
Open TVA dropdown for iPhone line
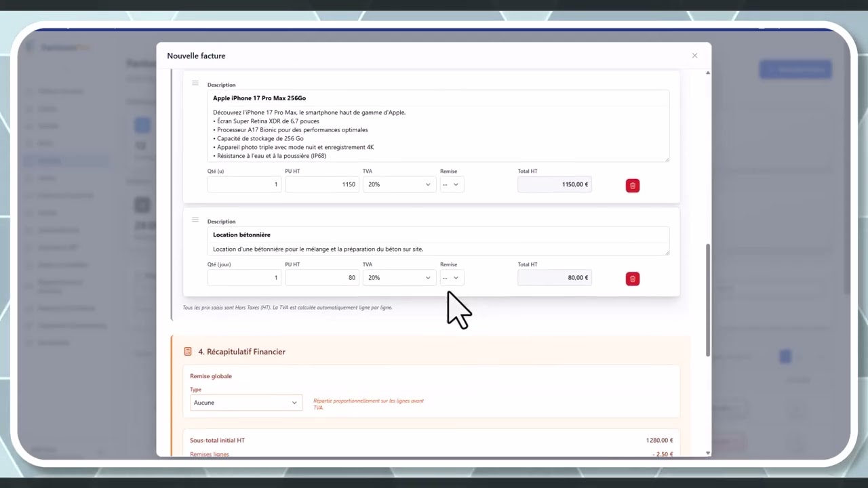pos(399,184)
